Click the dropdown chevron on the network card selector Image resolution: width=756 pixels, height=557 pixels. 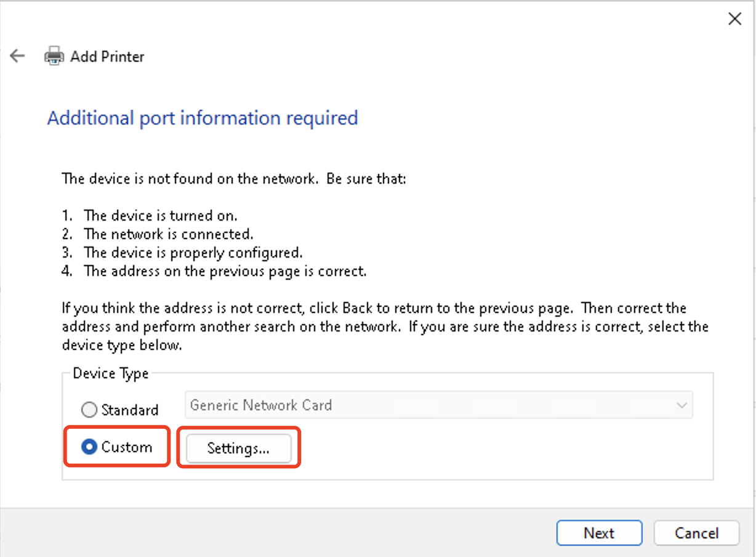tap(681, 405)
